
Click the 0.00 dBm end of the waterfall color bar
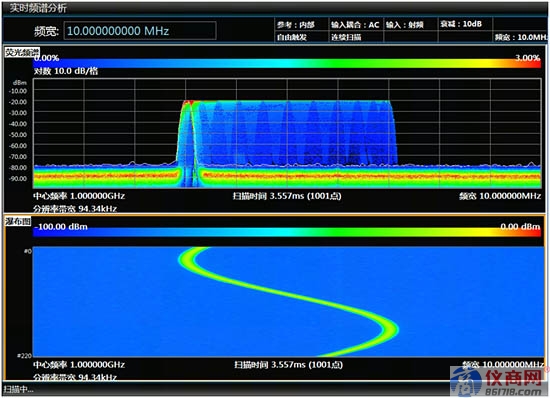520,227
